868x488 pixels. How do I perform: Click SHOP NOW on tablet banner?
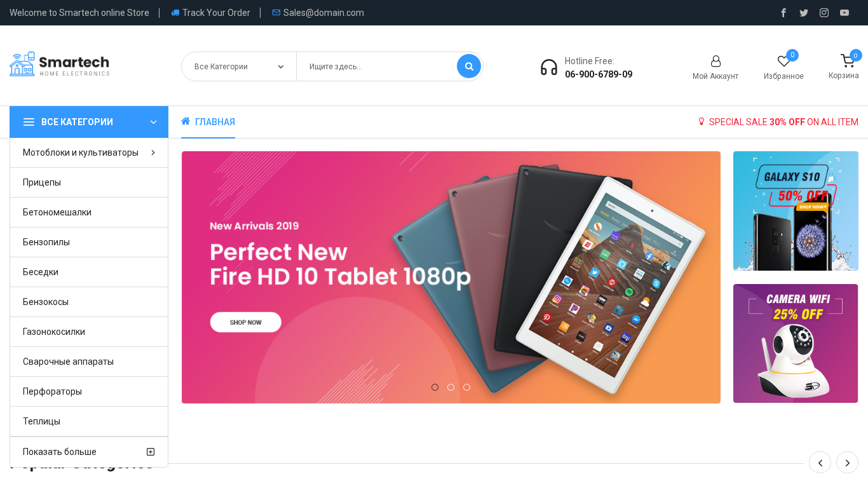[x=246, y=322]
